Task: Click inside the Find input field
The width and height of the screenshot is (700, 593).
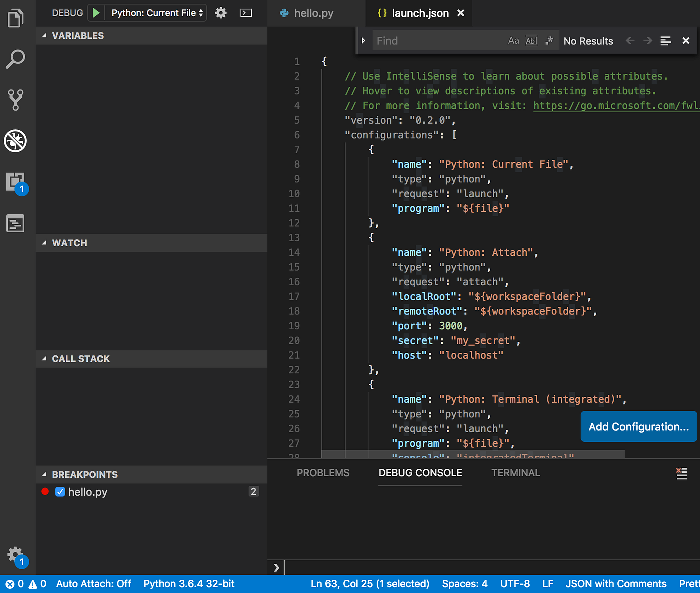Action: pyautogui.click(x=435, y=40)
